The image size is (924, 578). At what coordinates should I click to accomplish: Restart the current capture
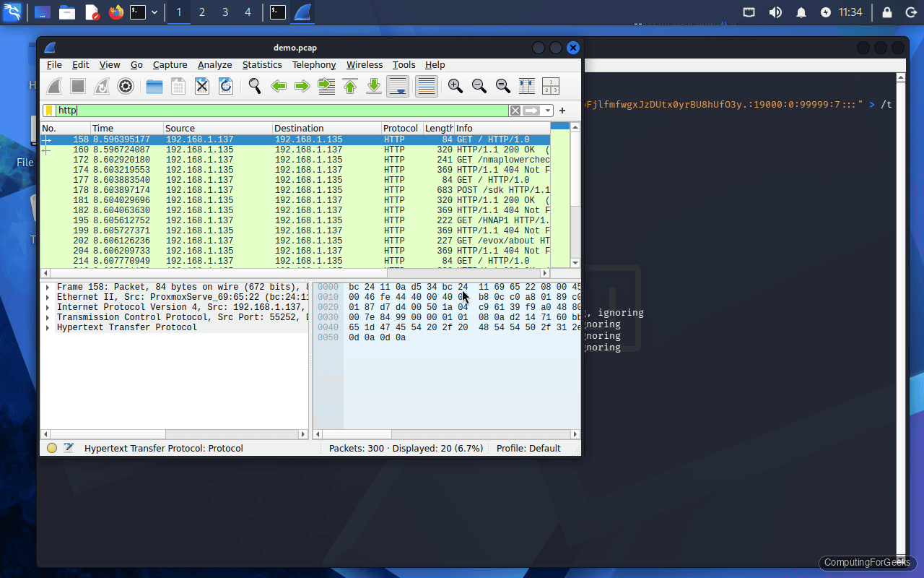pos(101,85)
